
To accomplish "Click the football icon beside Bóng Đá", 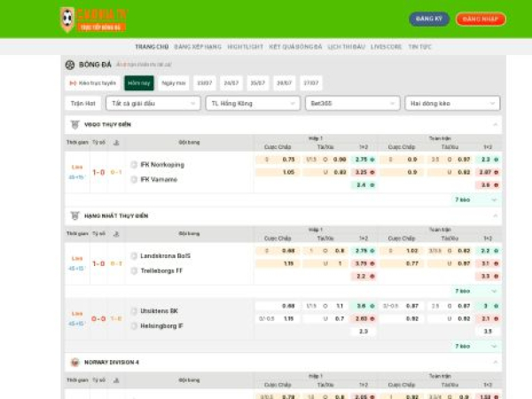I will [x=70, y=65].
